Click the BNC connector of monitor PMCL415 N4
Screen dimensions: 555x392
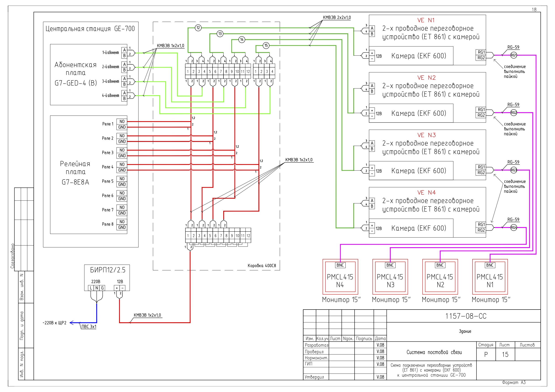(x=340, y=265)
